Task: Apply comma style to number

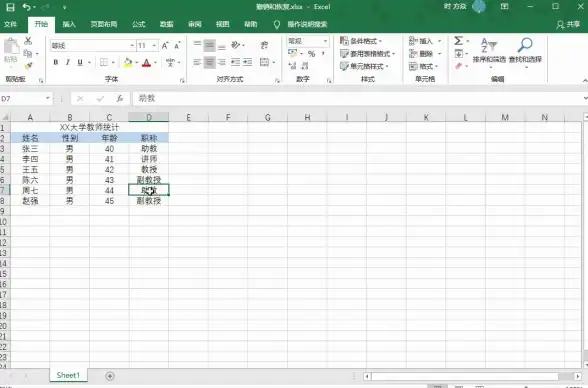Action: pos(323,54)
